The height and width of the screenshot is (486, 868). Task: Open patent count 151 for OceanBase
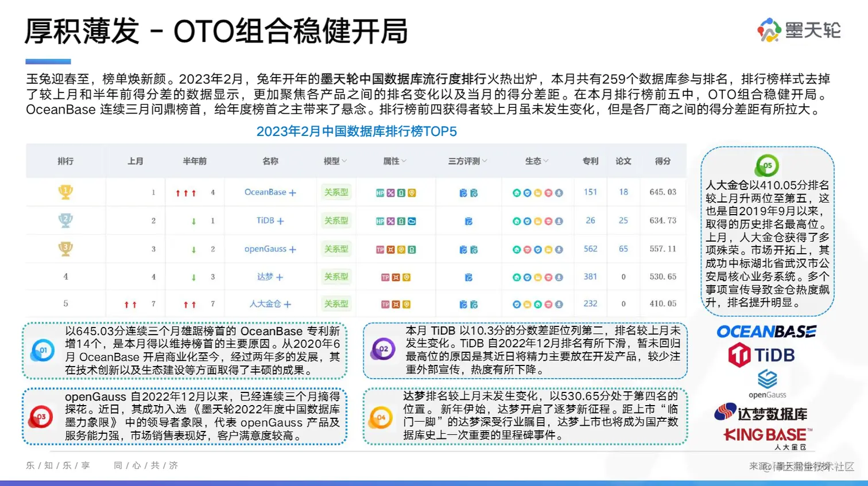pyautogui.click(x=590, y=192)
